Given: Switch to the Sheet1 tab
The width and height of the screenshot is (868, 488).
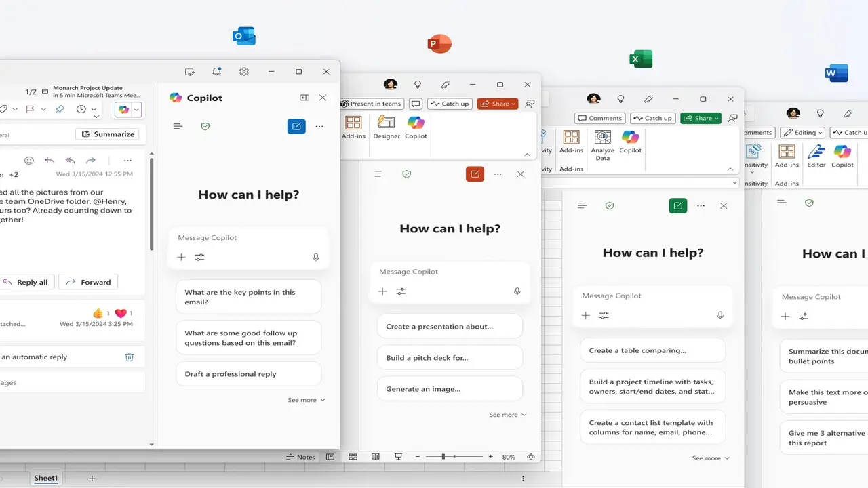Looking at the screenshot, I should [45, 478].
